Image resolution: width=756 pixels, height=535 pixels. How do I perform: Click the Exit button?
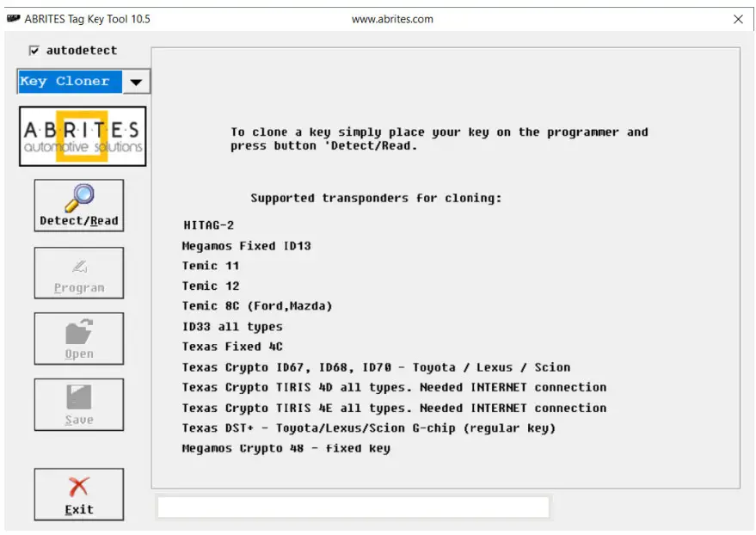78,494
